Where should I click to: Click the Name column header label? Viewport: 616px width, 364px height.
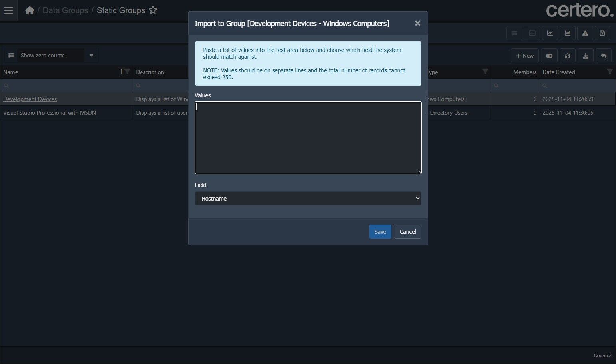point(11,72)
